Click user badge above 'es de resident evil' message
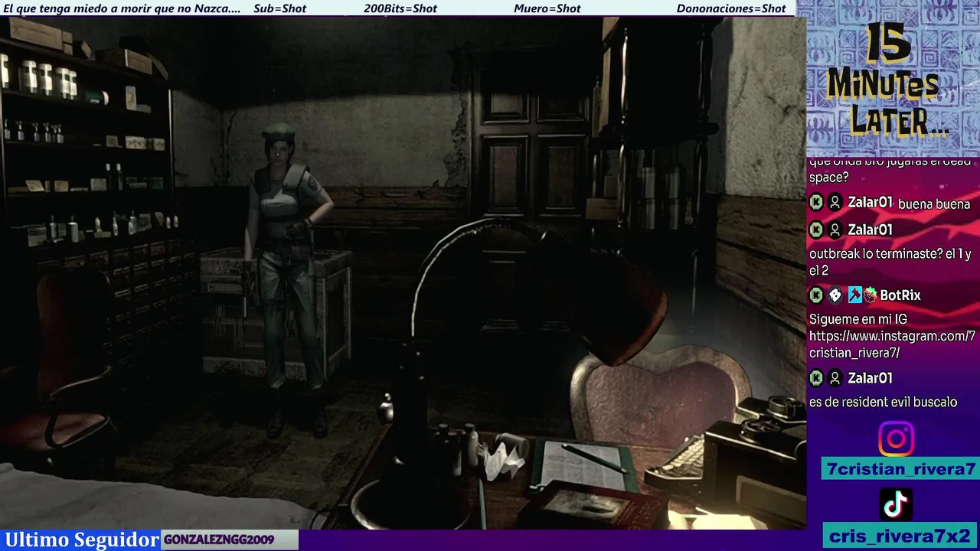 click(x=835, y=377)
